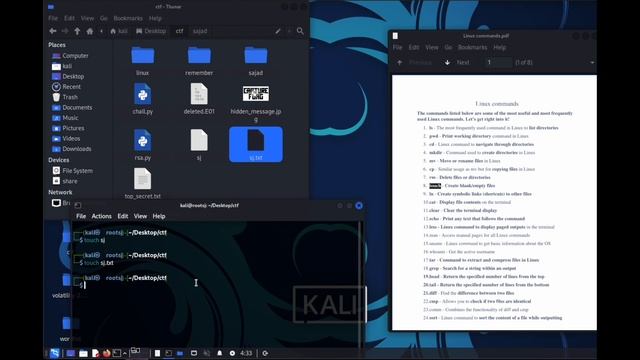Expand path bar left scroll arrow in Thunar
Viewport: 640px width, 360px height.
tap(102, 31)
